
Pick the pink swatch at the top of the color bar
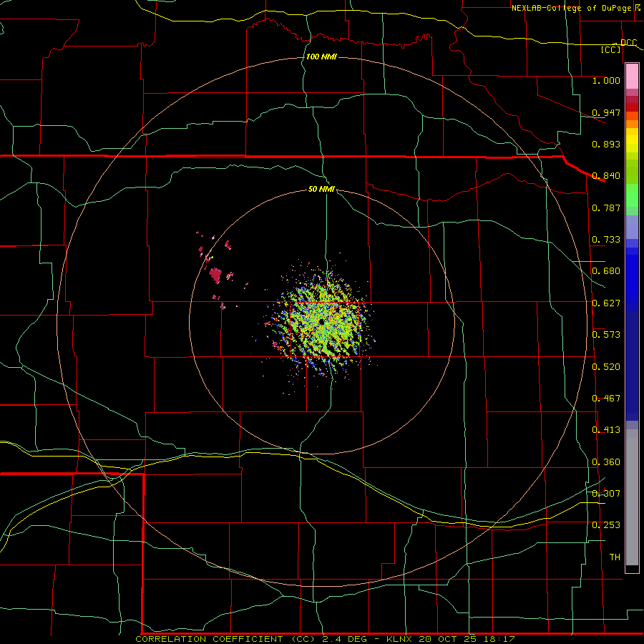point(632,77)
